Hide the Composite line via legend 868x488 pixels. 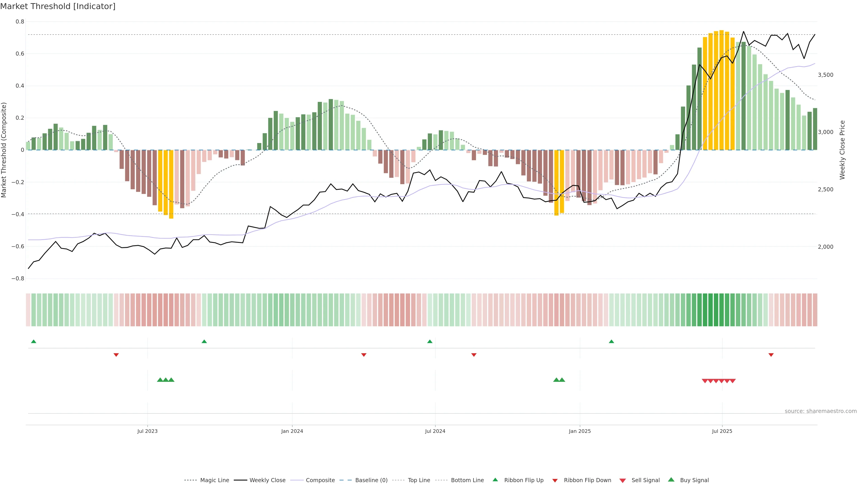[x=320, y=480]
